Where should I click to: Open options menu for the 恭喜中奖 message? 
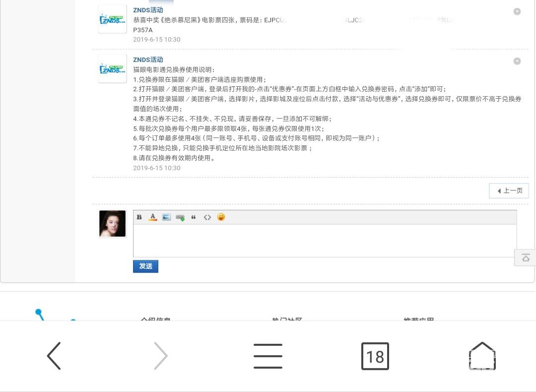click(x=517, y=11)
